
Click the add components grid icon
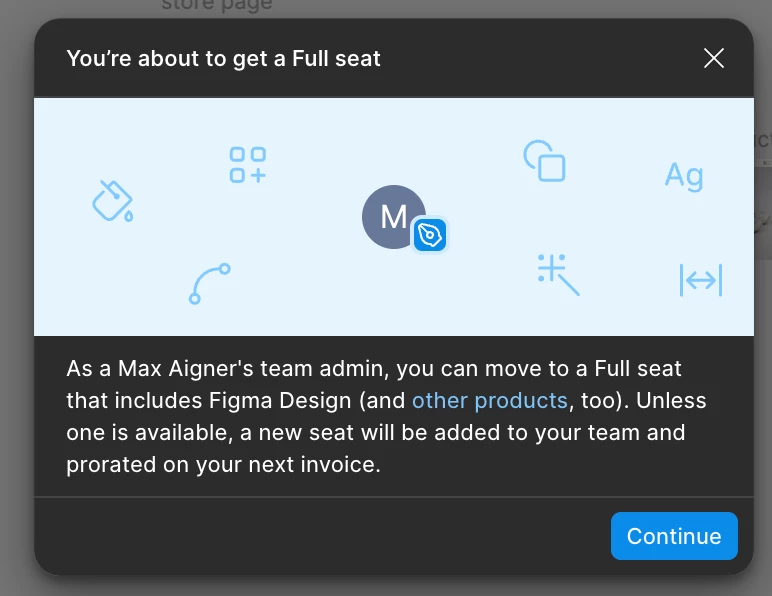click(x=248, y=165)
